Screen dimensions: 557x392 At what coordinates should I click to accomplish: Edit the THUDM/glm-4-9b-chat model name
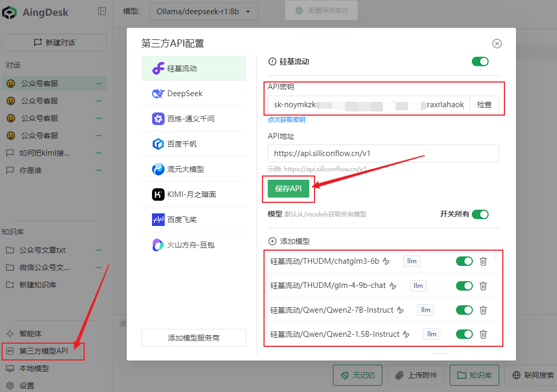coord(393,286)
